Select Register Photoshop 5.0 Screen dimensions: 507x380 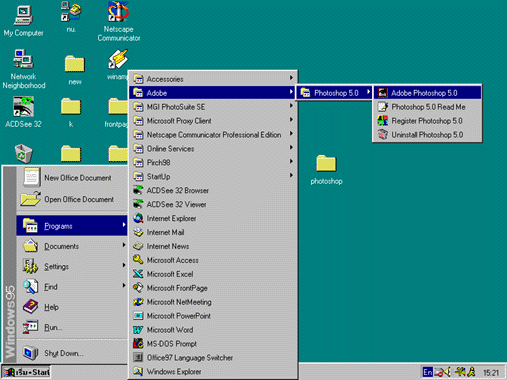click(x=427, y=121)
